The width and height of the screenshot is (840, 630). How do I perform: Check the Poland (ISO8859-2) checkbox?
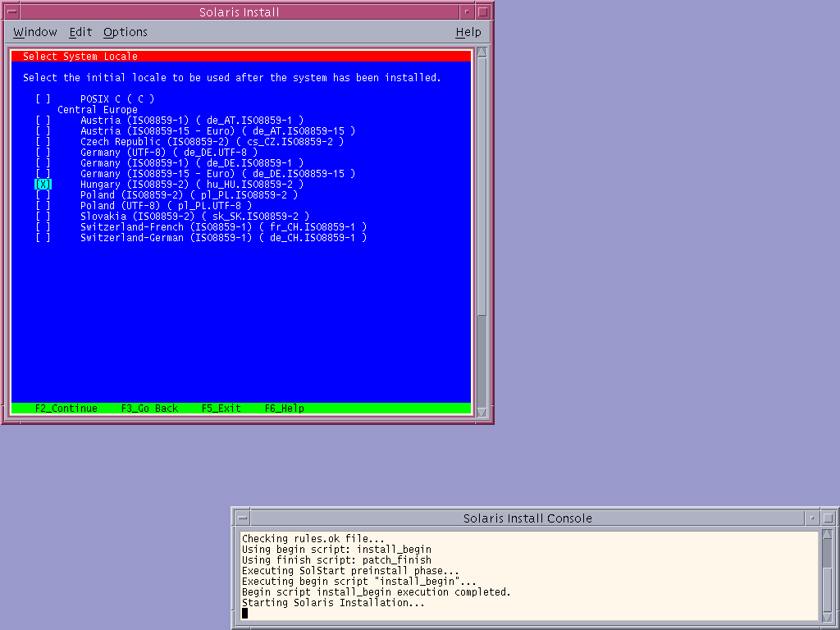(x=43, y=195)
